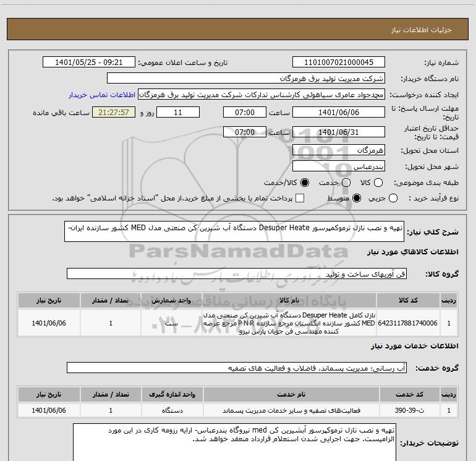Click the goods unit cell ست

[x=171, y=323]
